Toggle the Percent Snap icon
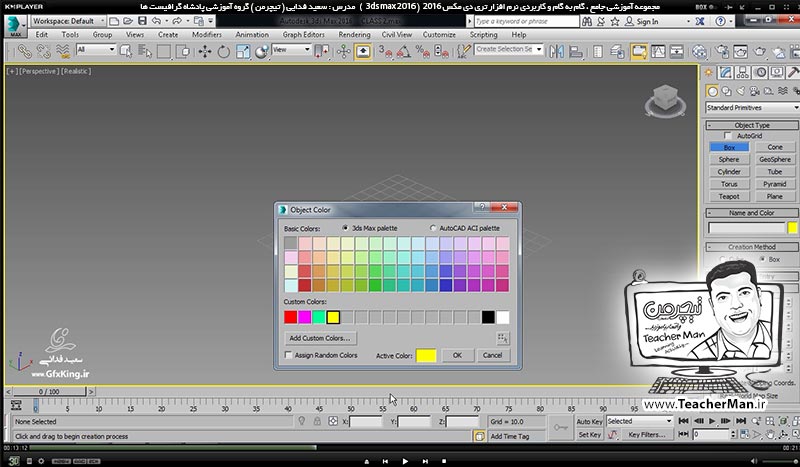The height and width of the screenshot is (467, 800). (422, 51)
